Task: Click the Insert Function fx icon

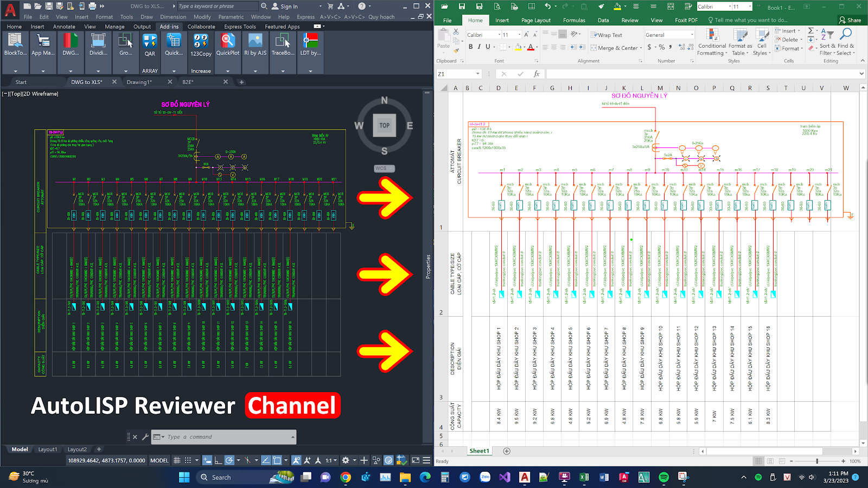Action: 537,74
